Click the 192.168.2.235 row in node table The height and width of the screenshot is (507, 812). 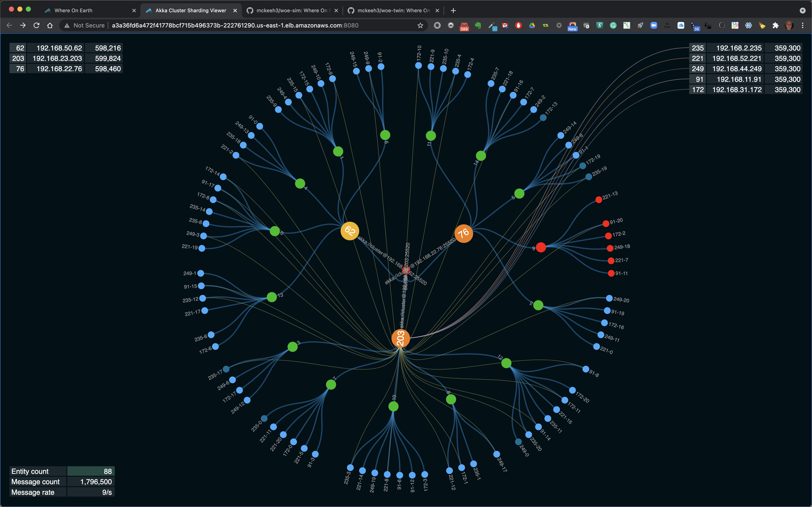pyautogui.click(x=738, y=48)
